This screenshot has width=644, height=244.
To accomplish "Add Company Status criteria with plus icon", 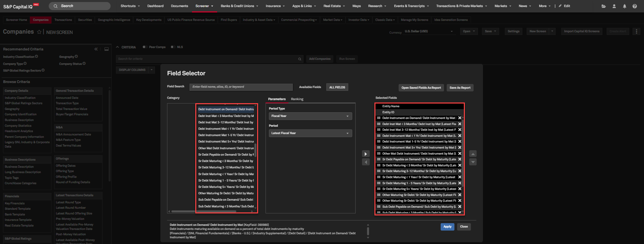I will point(84,64).
